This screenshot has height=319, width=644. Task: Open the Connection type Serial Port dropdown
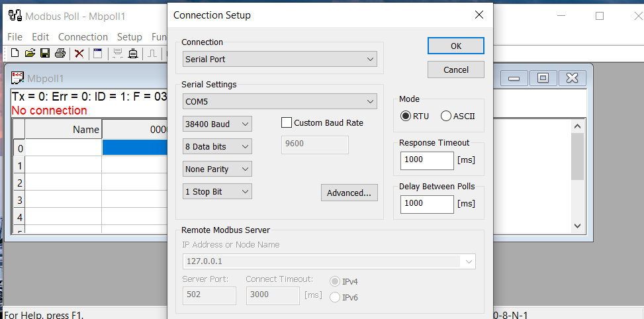[280, 60]
